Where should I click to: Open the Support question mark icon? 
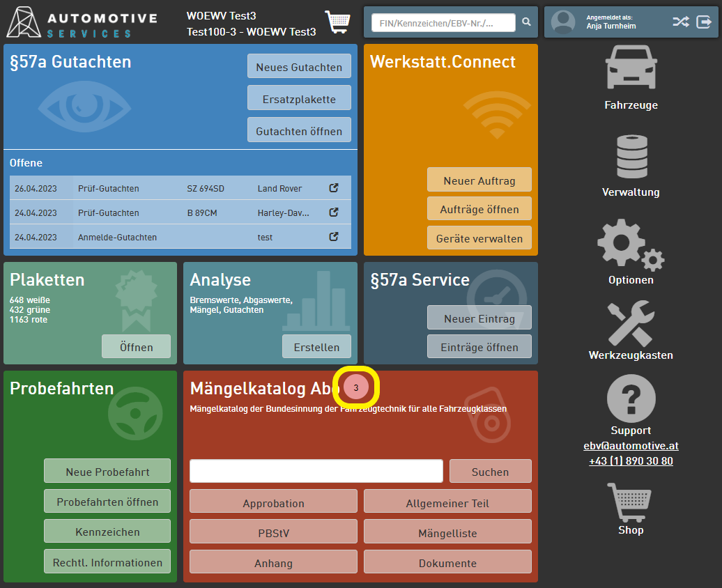coord(631,399)
